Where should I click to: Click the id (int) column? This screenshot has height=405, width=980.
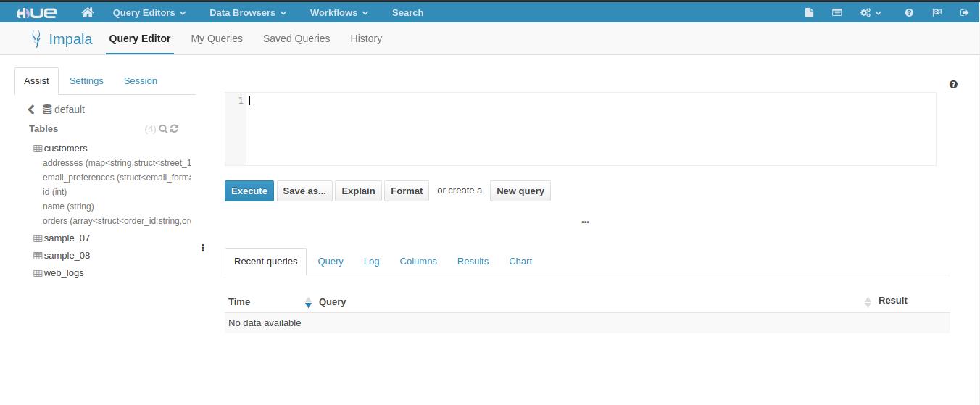55,192
